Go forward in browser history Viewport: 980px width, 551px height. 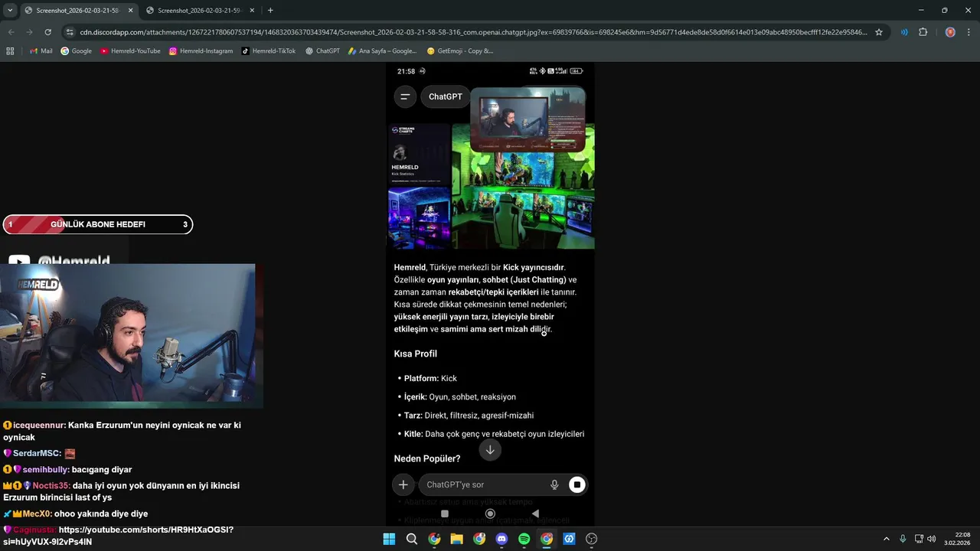tap(29, 32)
